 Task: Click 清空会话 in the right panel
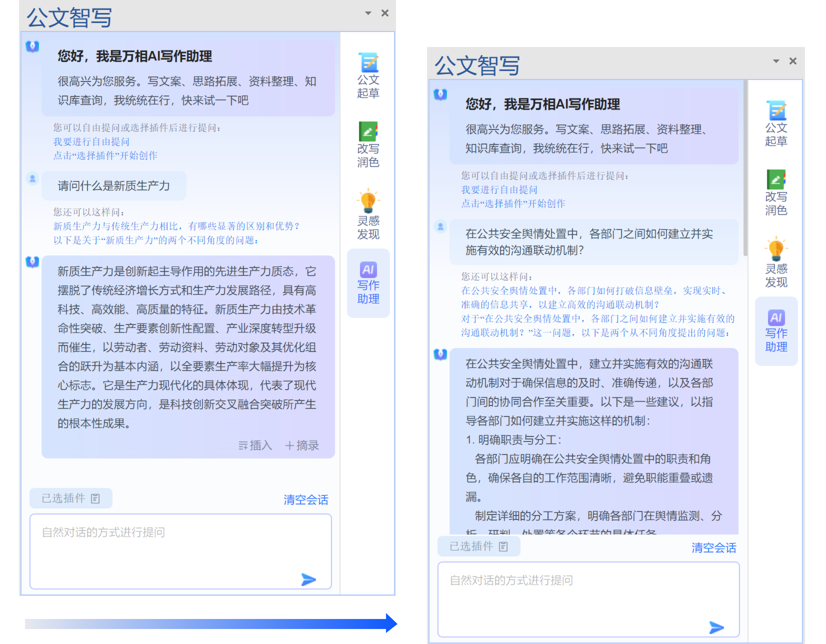(714, 548)
